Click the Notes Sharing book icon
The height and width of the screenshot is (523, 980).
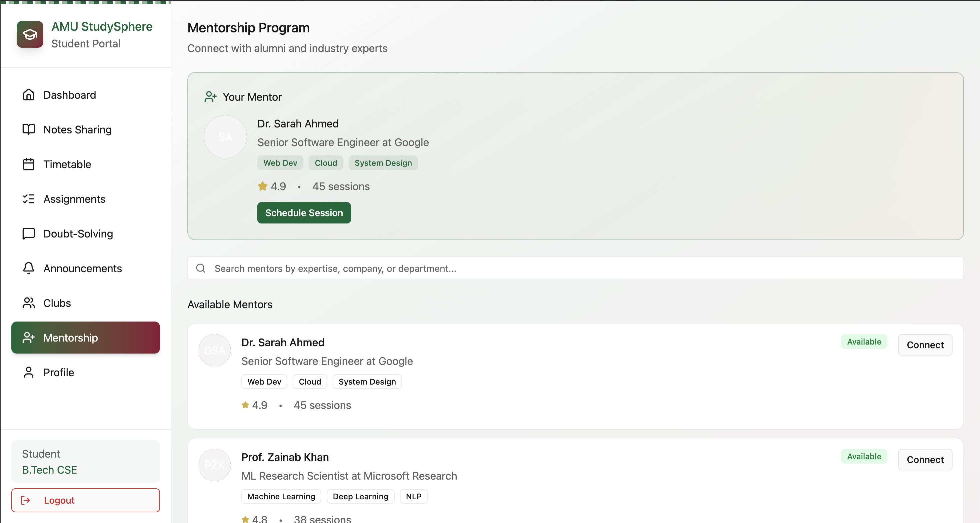(29, 129)
